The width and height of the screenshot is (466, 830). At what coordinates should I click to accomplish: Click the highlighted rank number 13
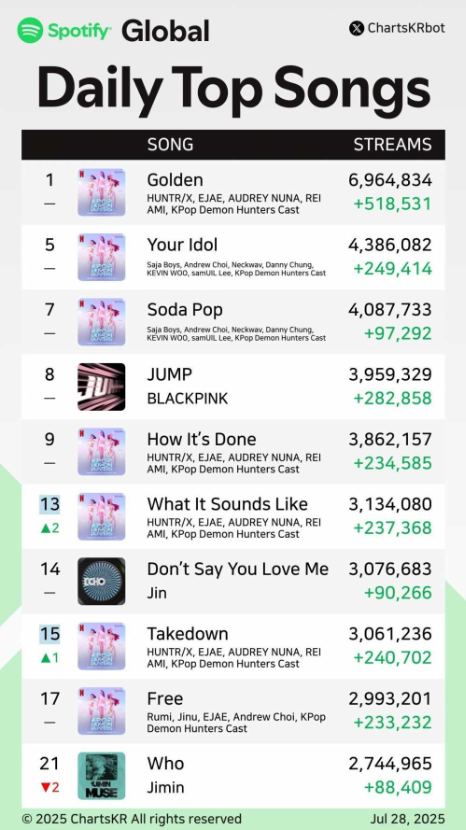[50, 504]
